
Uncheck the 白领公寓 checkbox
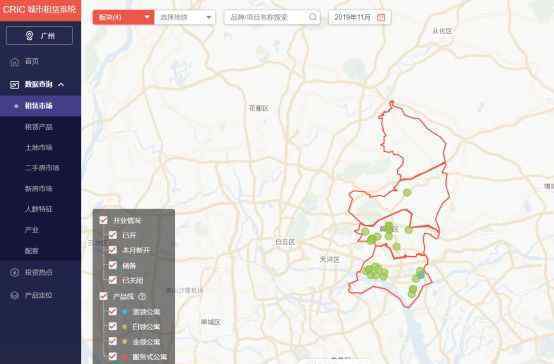[x=113, y=326]
